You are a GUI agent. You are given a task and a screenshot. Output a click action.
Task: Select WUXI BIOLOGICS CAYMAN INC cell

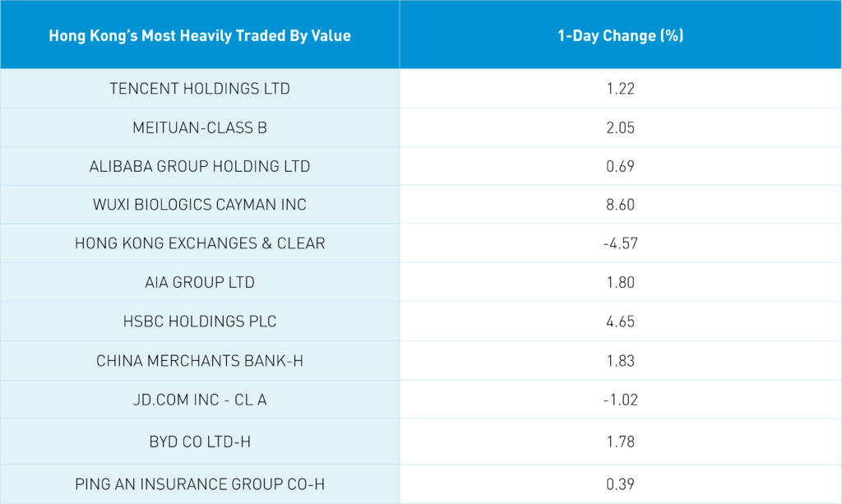pos(200,205)
